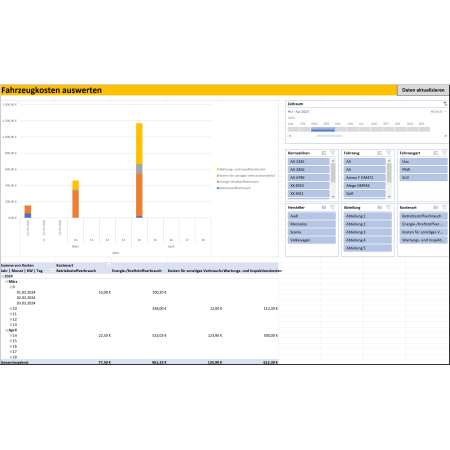Screen dimensions: 450x450
Task: Select the JUN month segment in timeline
Action: (x=353, y=129)
